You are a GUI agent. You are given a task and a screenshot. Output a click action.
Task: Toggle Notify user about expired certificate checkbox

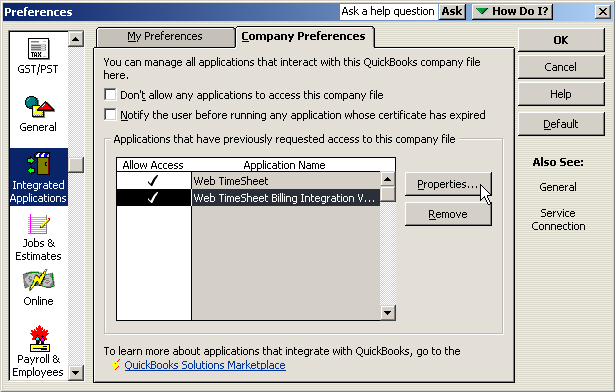pyautogui.click(x=110, y=115)
